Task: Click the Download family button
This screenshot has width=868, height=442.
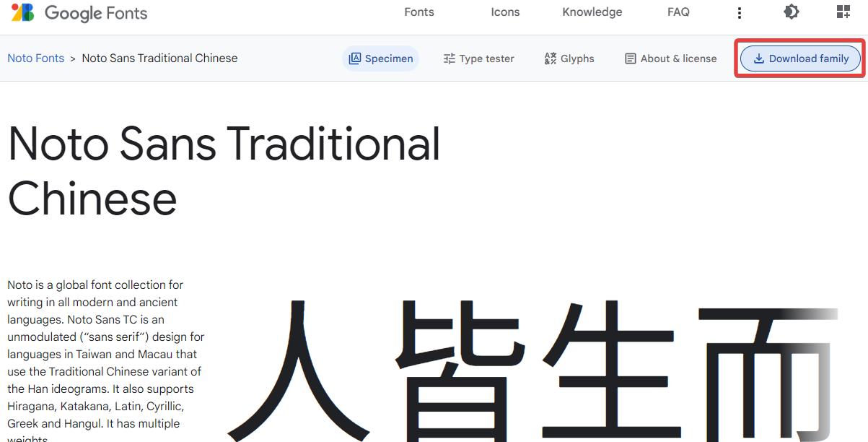Action: [x=801, y=58]
